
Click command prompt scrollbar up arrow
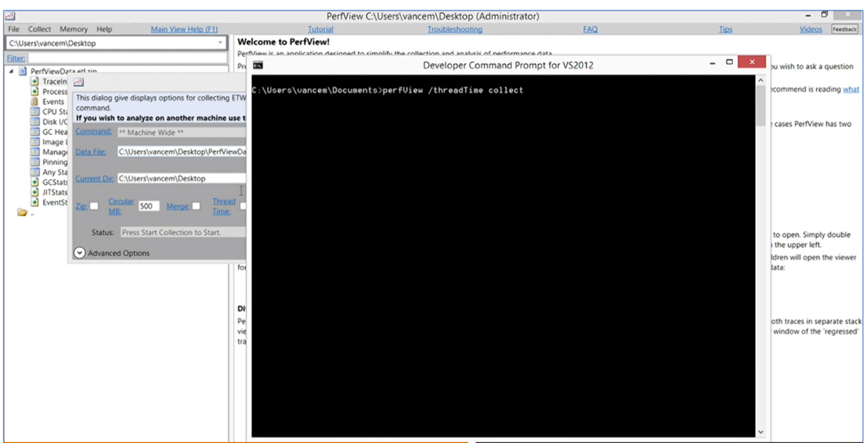pos(760,80)
